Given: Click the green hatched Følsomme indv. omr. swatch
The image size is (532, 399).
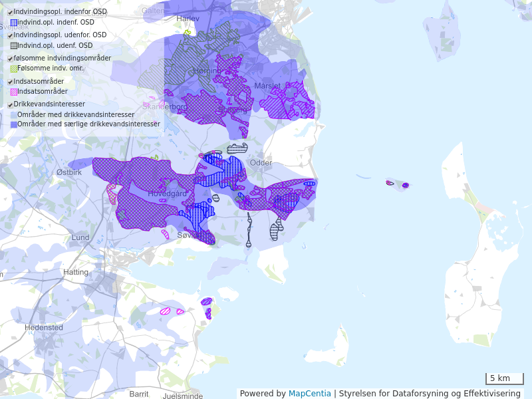Looking at the screenshot, I should [x=14, y=69].
